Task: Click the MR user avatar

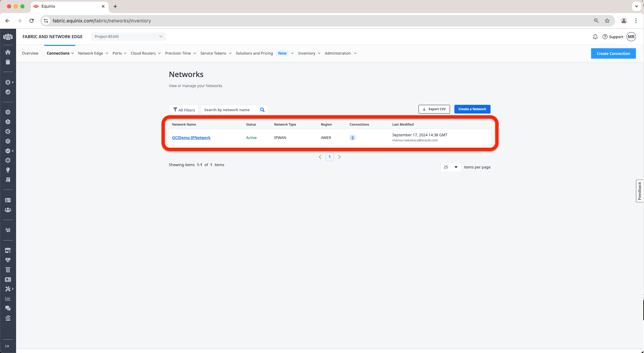Action: coord(631,37)
